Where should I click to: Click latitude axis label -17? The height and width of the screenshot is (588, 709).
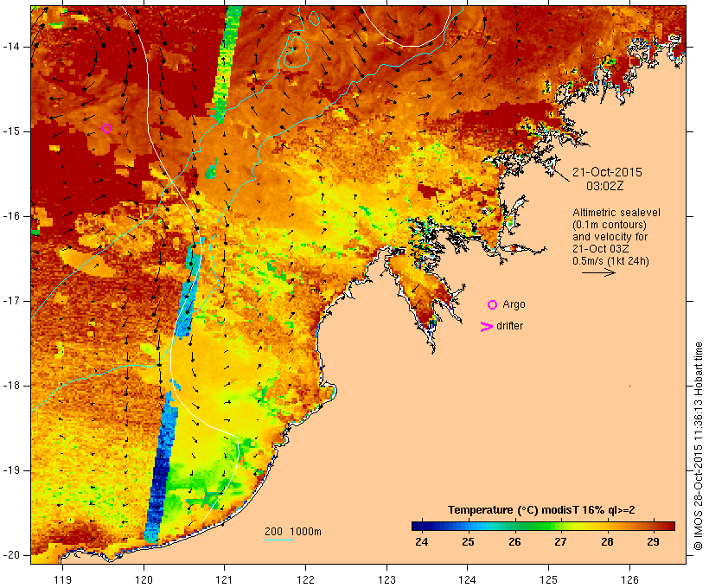tap(11, 301)
